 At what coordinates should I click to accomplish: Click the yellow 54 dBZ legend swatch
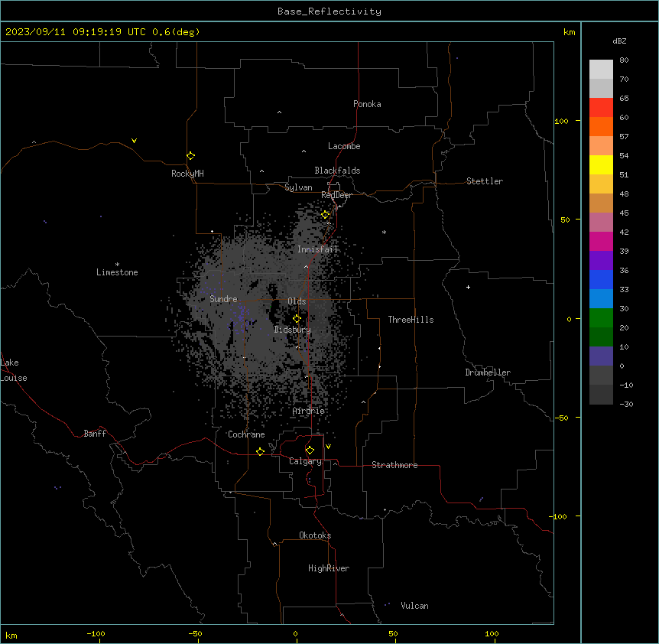click(601, 164)
